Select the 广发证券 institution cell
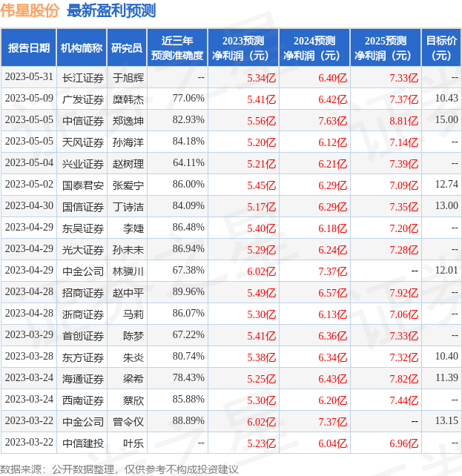The width and height of the screenshot is (462, 476). tap(83, 99)
